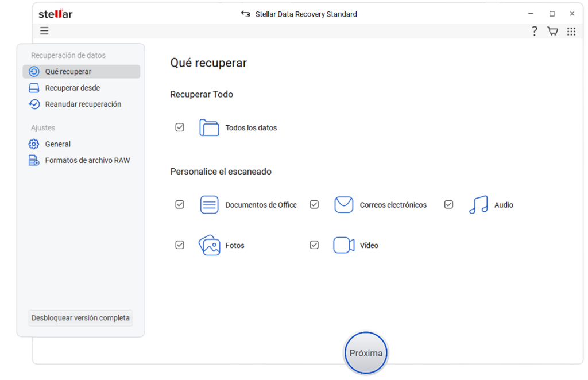Click the help question mark icon
588x380 pixels.
pyautogui.click(x=535, y=31)
